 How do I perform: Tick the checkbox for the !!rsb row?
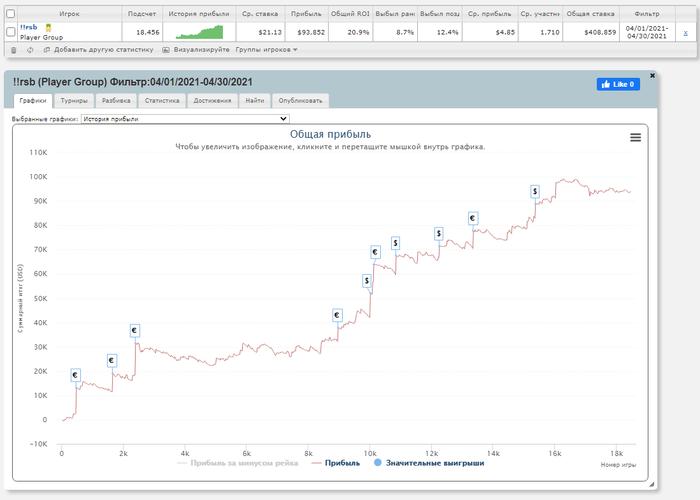tap(11, 32)
